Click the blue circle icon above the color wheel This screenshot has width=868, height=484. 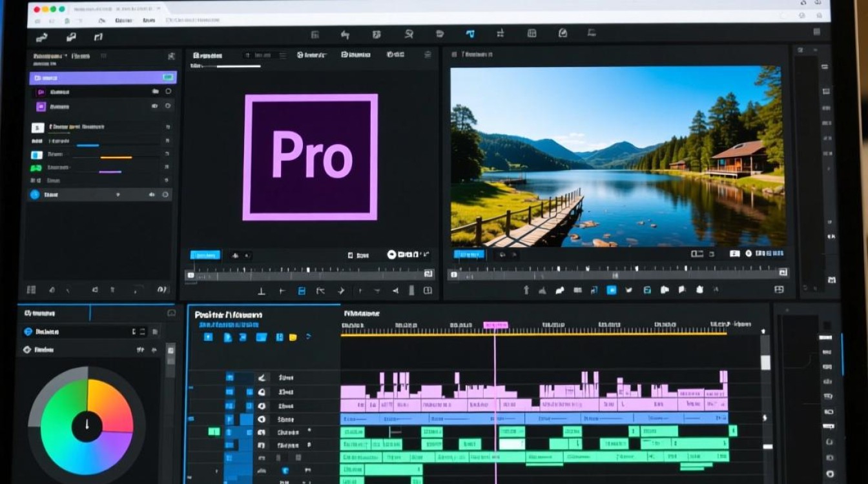pos(28,332)
